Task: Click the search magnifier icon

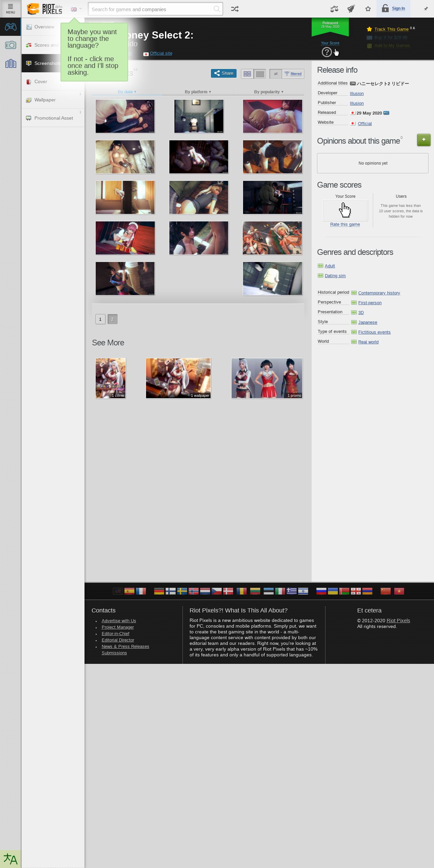Action: click(217, 9)
